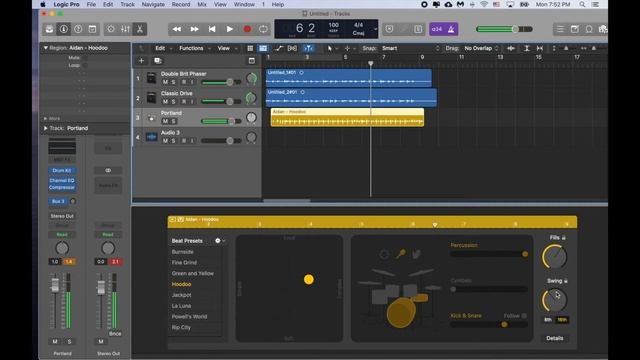The width and height of the screenshot is (640, 360).
Task: Open List Editors button
Action: [x=560, y=29]
